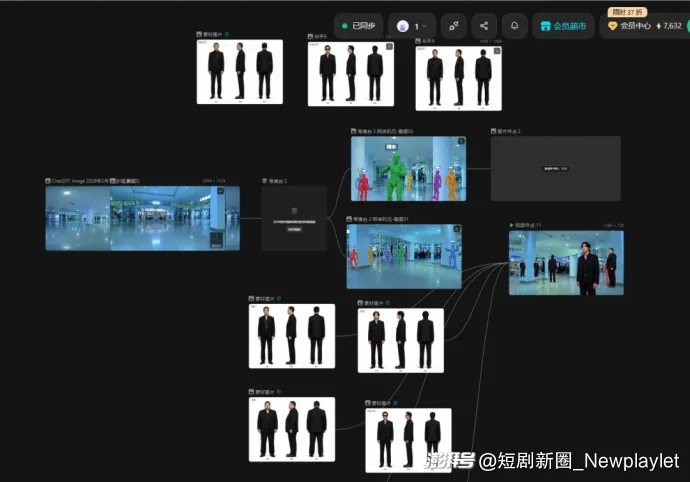Click the white name tag above green mannequin
690x482 pixels.
click(391, 147)
